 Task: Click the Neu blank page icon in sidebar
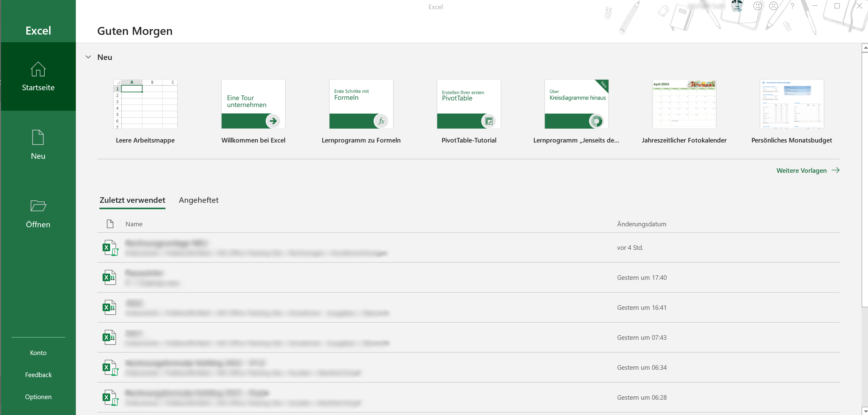click(x=38, y=137)
